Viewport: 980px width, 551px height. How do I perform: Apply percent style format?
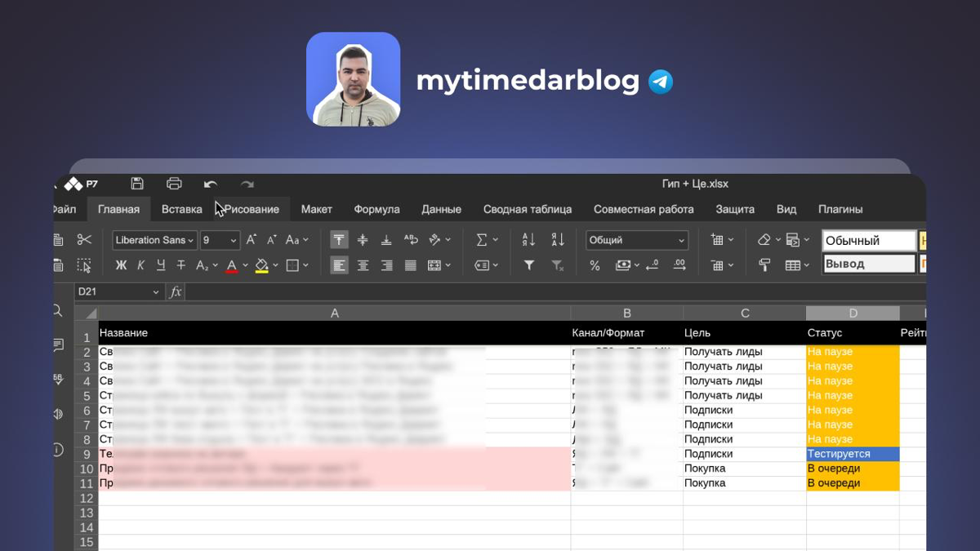point(595,265)
